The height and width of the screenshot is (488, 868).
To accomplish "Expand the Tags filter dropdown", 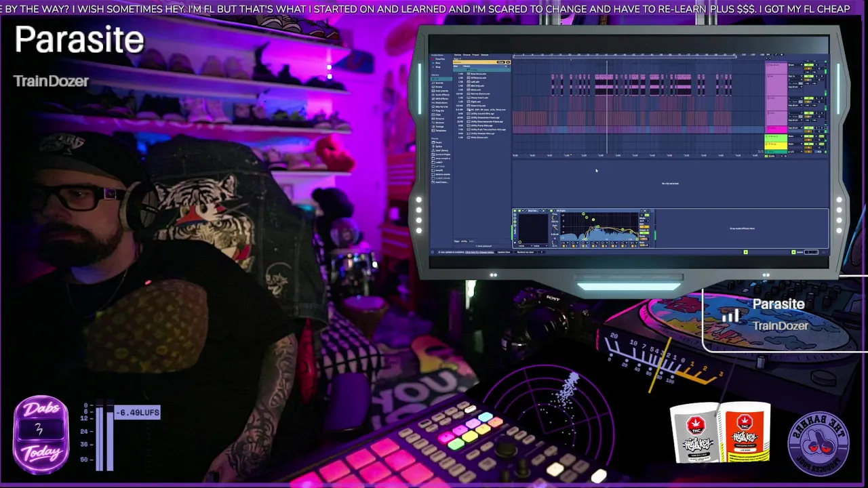I will pyautogui.click(x=457, y=59).
